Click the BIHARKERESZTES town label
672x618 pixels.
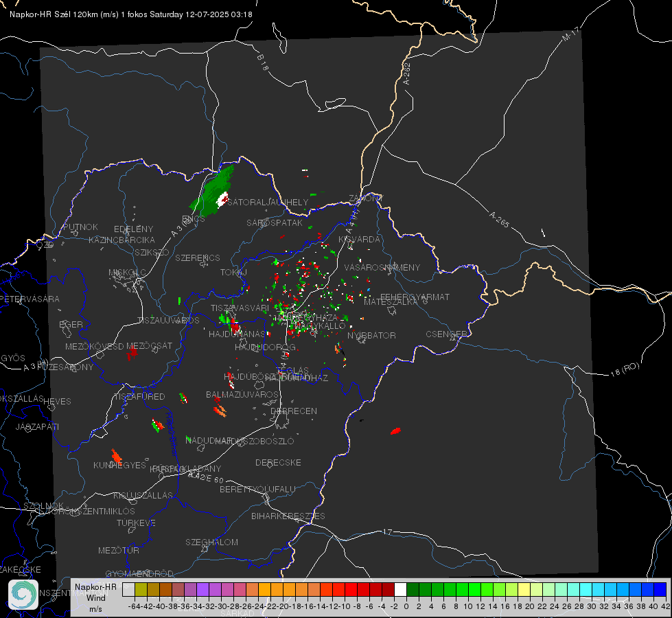288,516
